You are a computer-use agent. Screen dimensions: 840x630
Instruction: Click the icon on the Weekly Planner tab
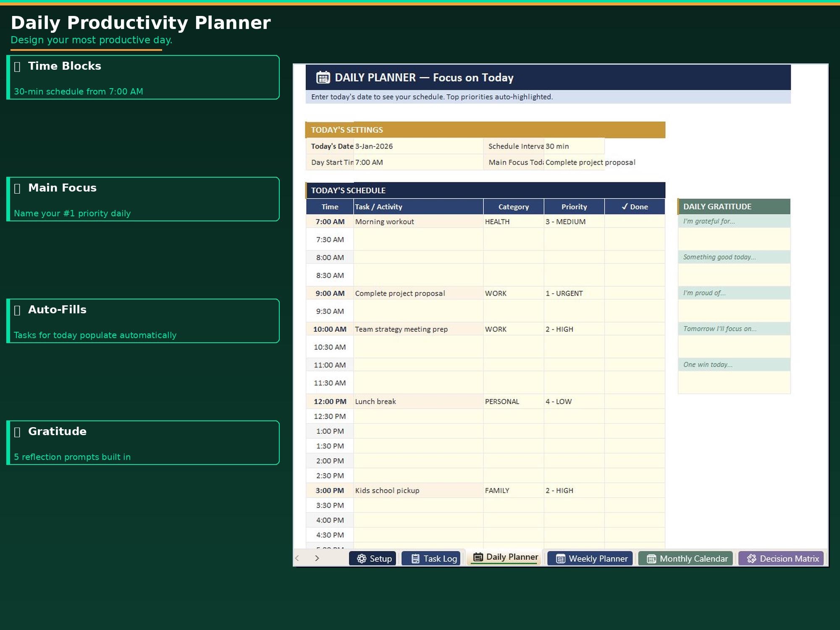tap(560, 559)
